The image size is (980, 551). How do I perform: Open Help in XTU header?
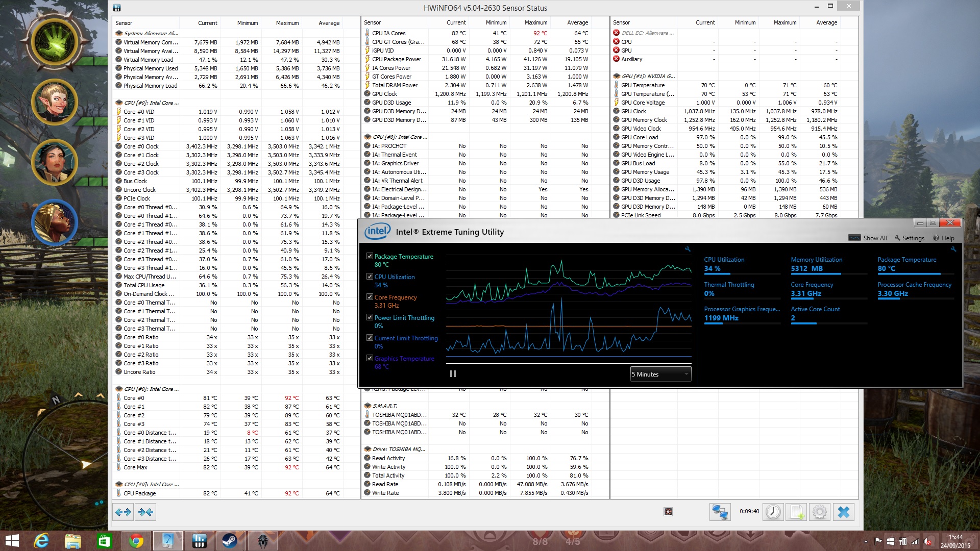[x=944, y=238]
